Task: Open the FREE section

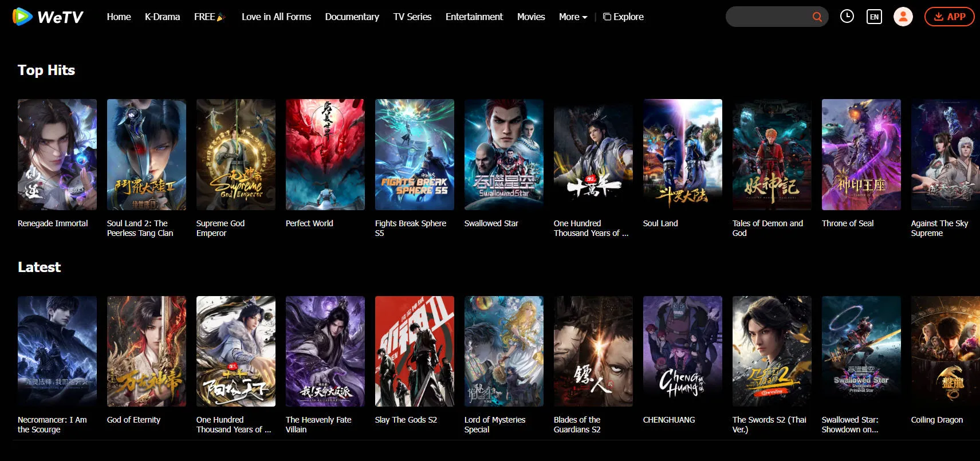Action: 210,17
